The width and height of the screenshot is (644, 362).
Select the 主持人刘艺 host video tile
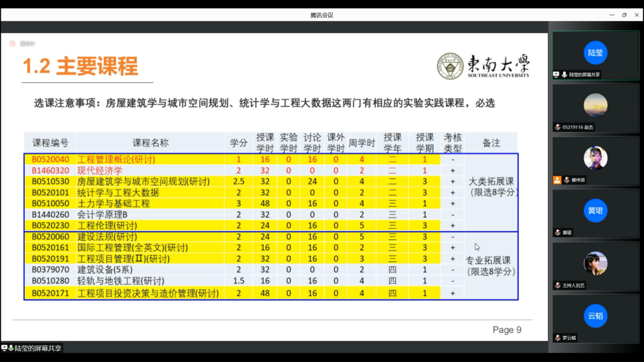click(x=596, y=267)
